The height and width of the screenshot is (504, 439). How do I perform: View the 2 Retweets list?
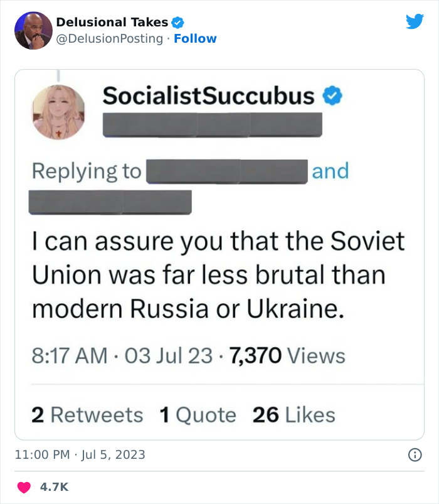(87, 415)
